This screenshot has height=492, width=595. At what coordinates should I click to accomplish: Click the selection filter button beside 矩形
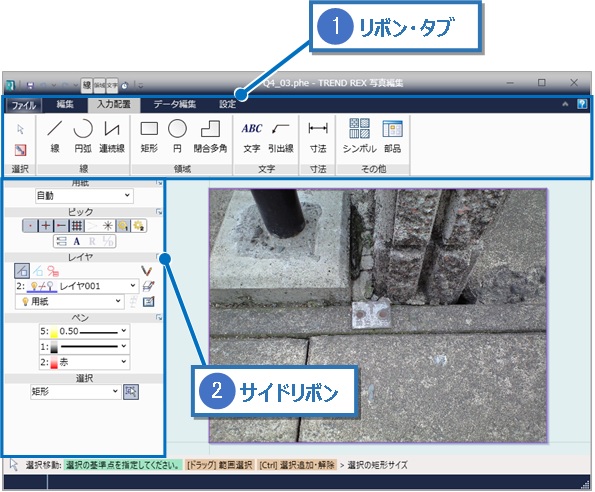(131, 391)
